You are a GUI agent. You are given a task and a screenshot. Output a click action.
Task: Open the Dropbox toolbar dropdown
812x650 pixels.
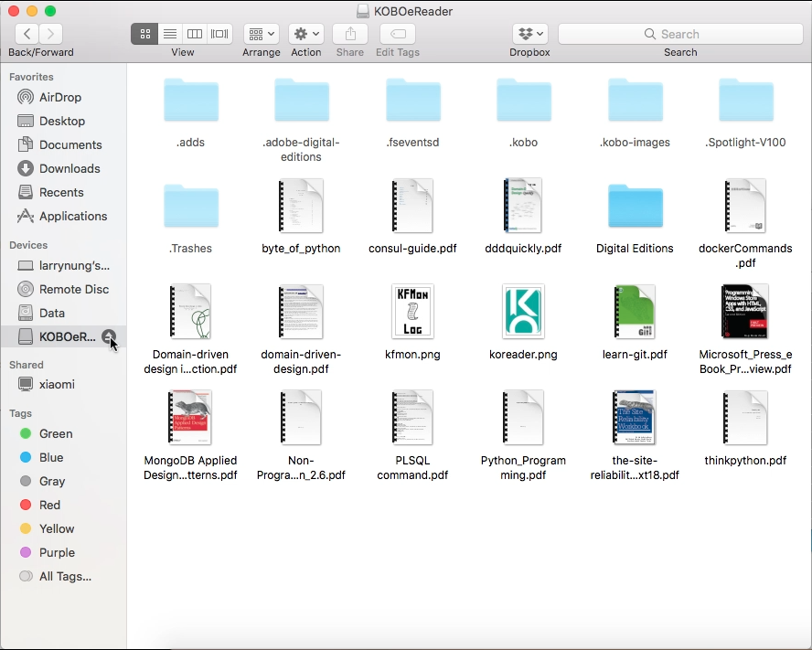530,34
